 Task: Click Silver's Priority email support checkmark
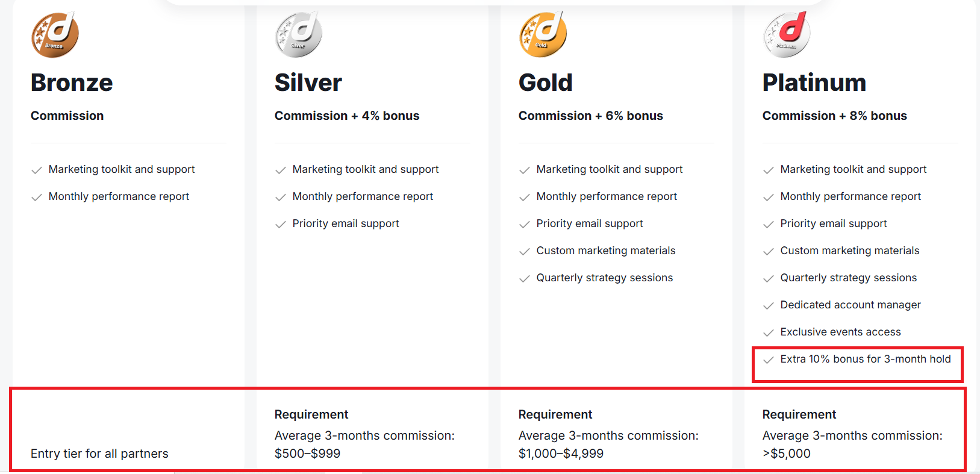[x=280, y=225]
